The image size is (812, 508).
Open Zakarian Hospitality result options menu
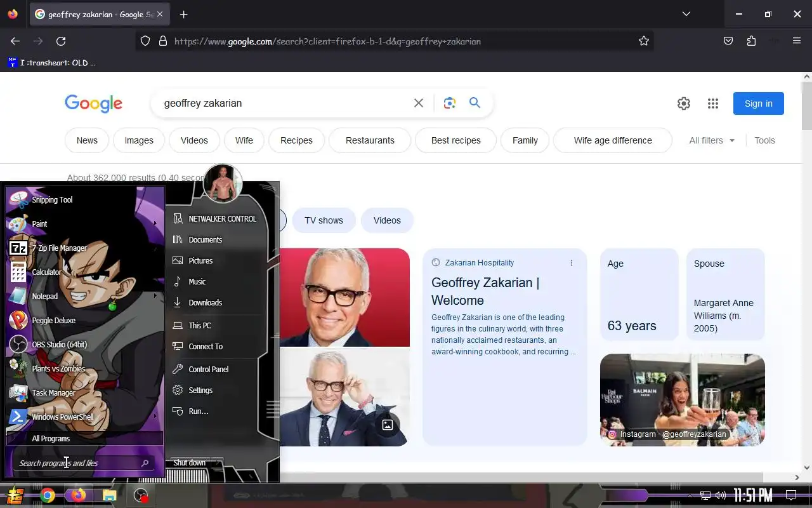(x=571, y=263)
